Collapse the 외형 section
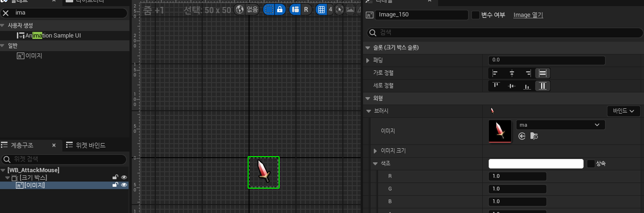Image resolution: width=644 pixels, height=213 pixels. (368, 98)
